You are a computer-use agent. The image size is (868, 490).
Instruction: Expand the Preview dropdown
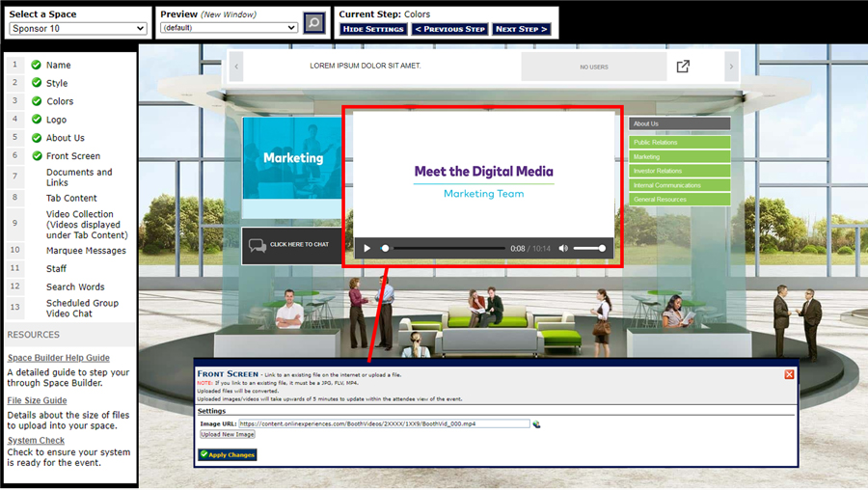[x=229, y=28]
